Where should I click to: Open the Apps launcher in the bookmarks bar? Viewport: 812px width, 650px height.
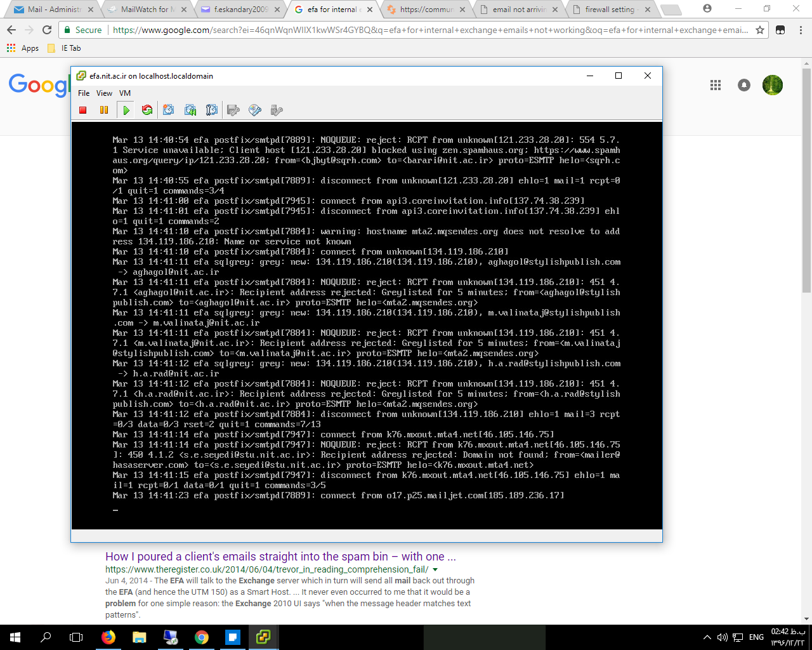(24, 48)
